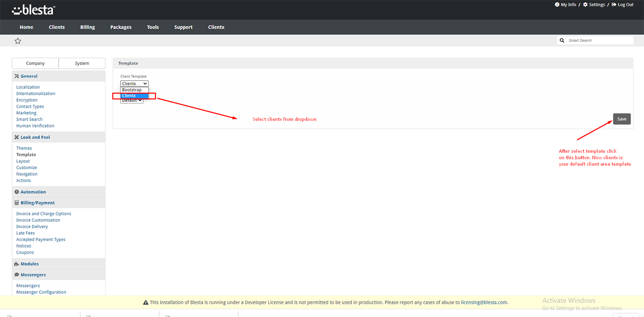Click the Smart Search magnifier icon
This screenshot has height=317, width=644.
click(x=562, y=40)
